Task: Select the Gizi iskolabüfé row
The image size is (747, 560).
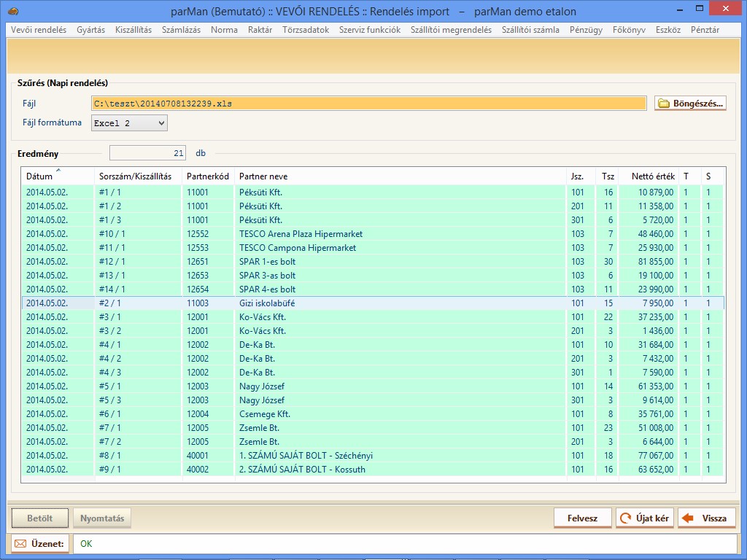Action: tap(373, 303)
